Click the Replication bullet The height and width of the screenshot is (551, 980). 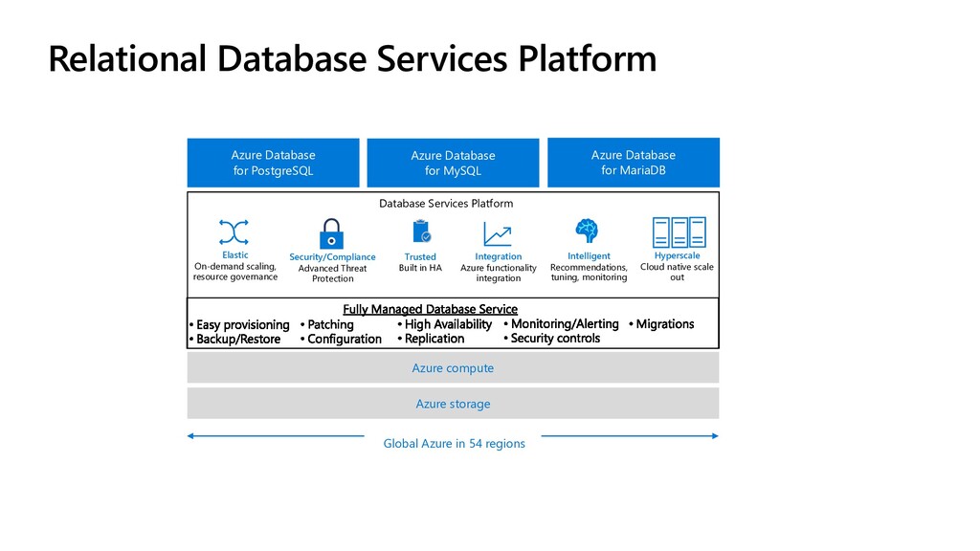point(431,339)
